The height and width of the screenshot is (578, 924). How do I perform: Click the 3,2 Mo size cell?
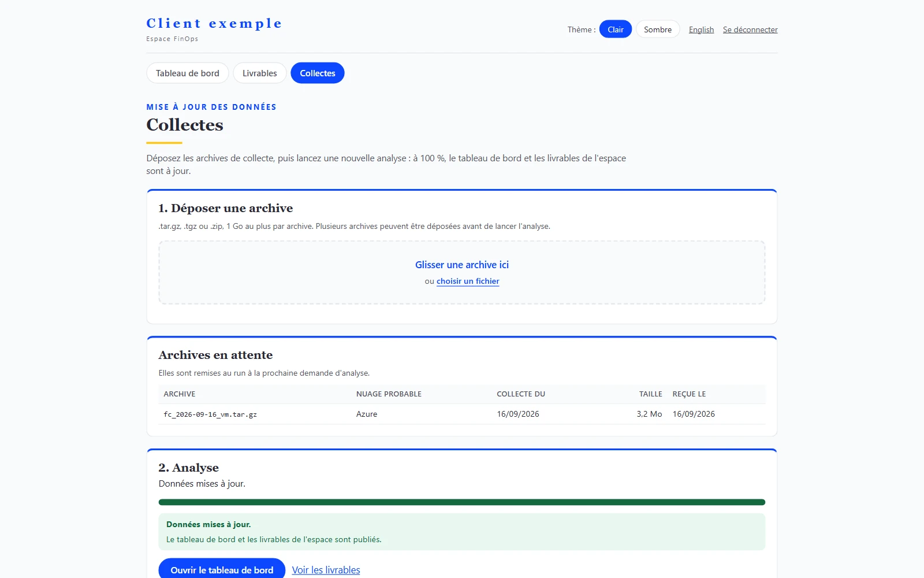(649, 414)
